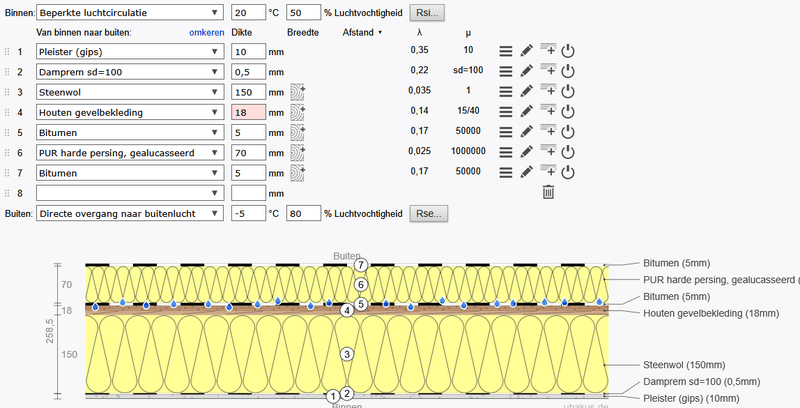
Task: Open the menu icon for layer 5 Bitumen
Action: tap(506, 132)
